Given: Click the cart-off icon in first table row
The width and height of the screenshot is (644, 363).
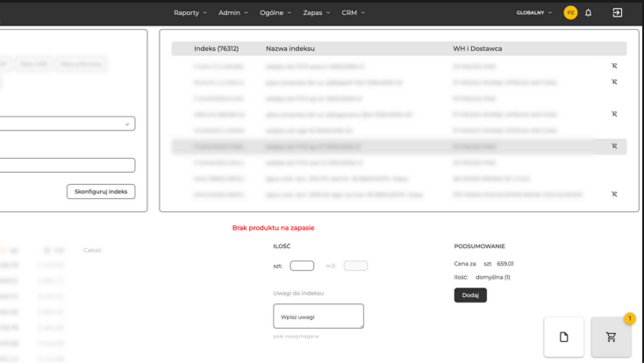Looking at the screenshot, I should click(x=614, y=66).
